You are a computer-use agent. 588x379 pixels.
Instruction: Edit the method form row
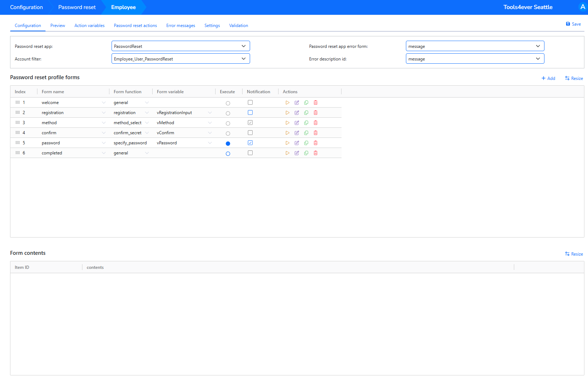tap(297, 123)
